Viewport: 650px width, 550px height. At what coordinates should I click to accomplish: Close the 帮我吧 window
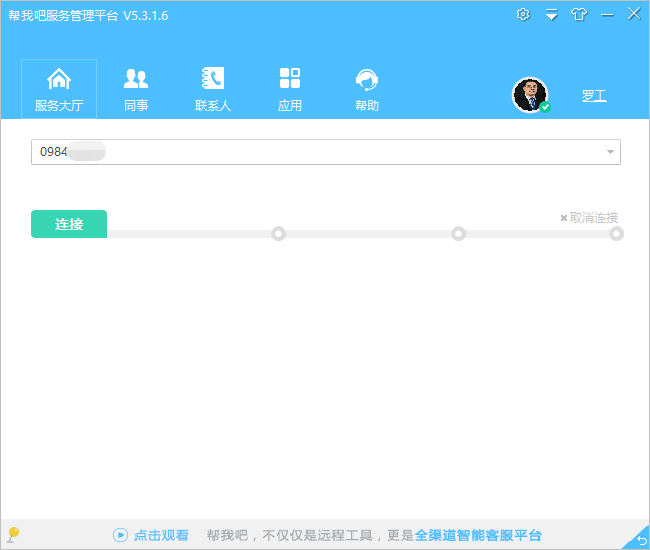click(x=634, y=14)
